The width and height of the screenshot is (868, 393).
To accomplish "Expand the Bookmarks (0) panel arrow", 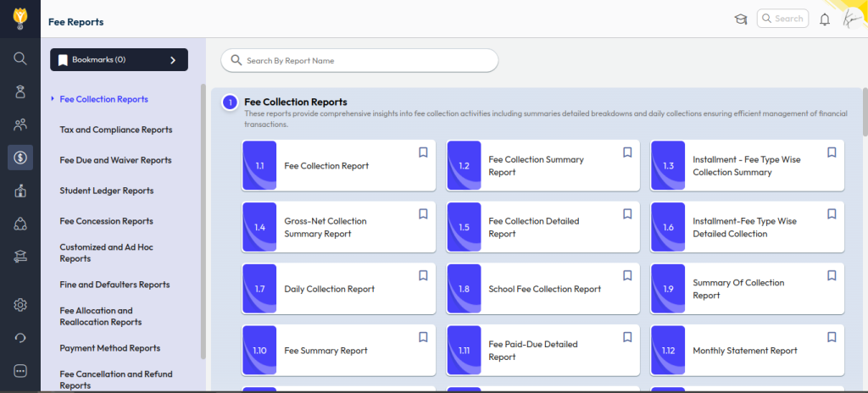I will 173,60.
